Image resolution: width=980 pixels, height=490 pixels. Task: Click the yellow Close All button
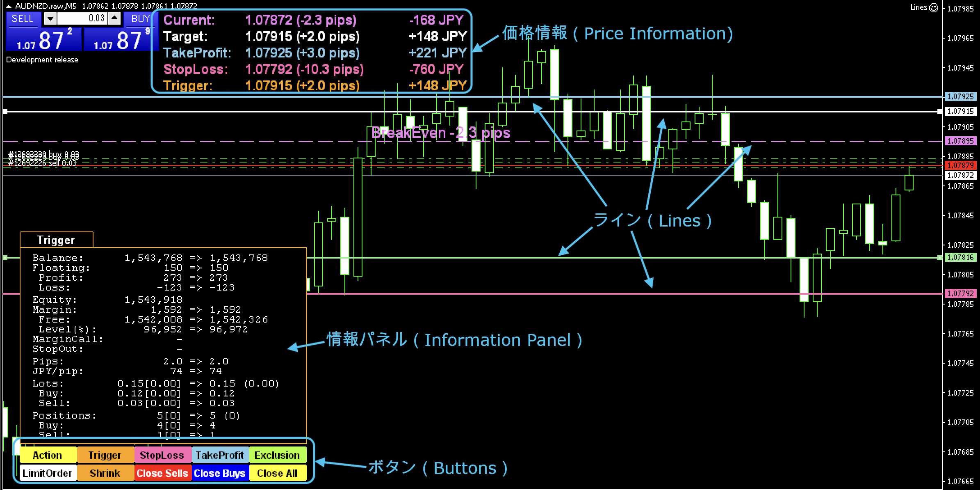(277, 473)
